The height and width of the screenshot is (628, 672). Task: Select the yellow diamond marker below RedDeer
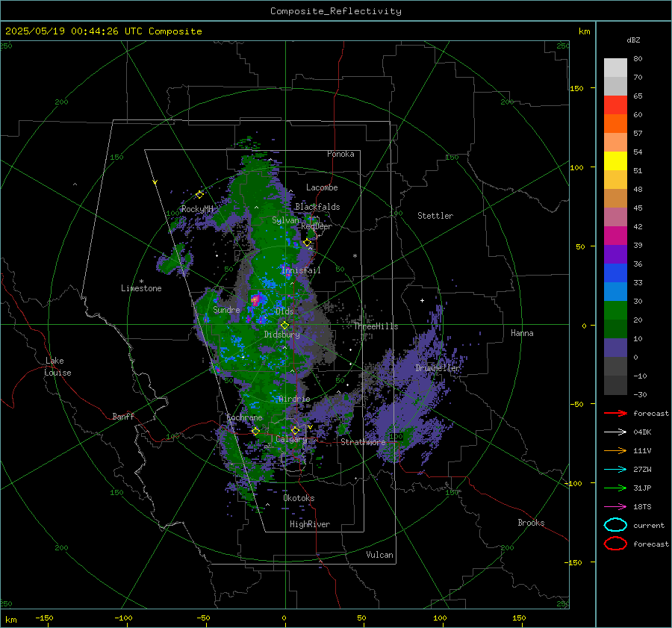coord(307,243)
